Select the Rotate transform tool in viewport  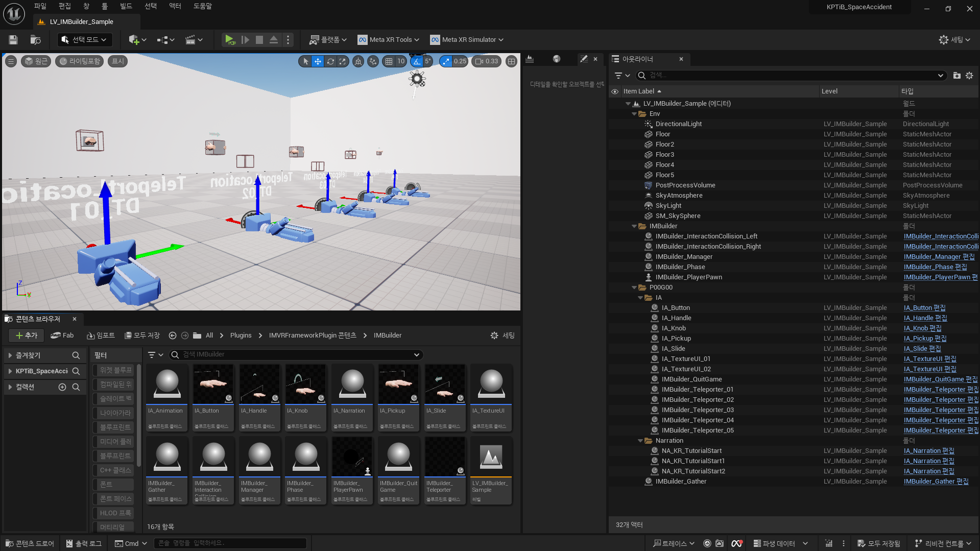pyautogui.click(x=330, y=61)
